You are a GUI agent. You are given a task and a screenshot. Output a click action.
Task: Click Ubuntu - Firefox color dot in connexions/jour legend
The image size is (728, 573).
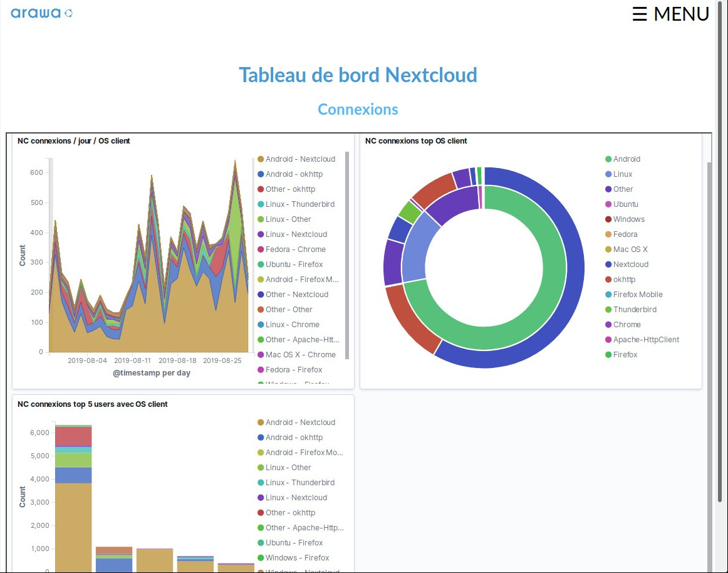(x=261, y=265)
